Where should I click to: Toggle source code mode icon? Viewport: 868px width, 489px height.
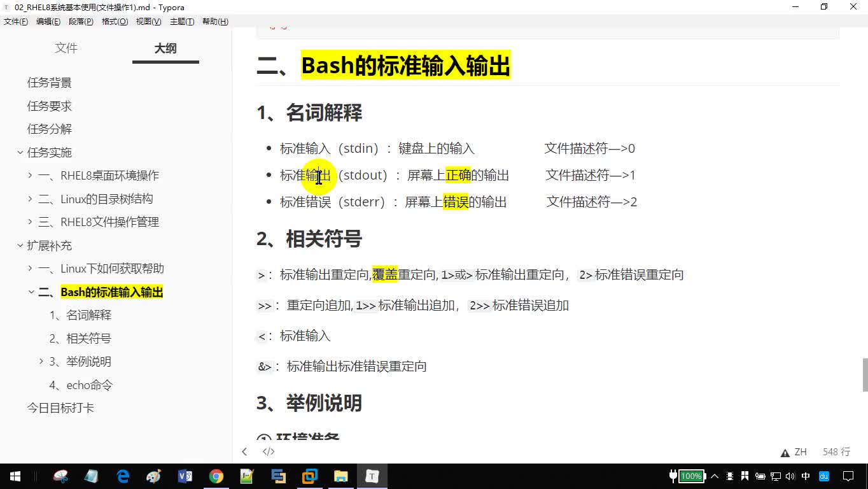(x=269, y=451)
